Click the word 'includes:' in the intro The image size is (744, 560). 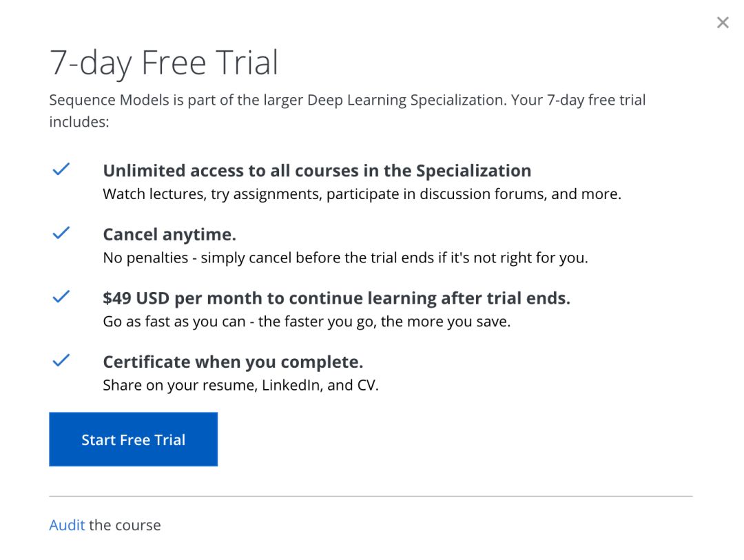79,123
